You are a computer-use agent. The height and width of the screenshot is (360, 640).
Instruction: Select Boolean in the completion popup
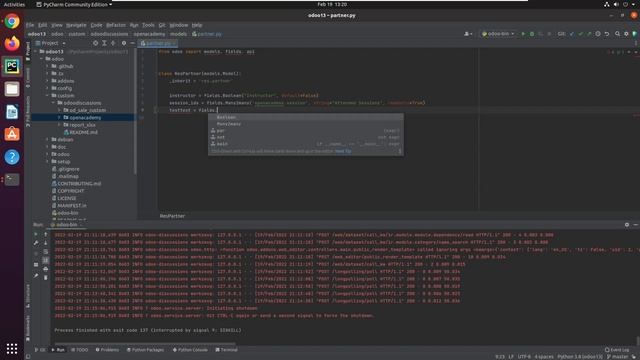[306, 117]
